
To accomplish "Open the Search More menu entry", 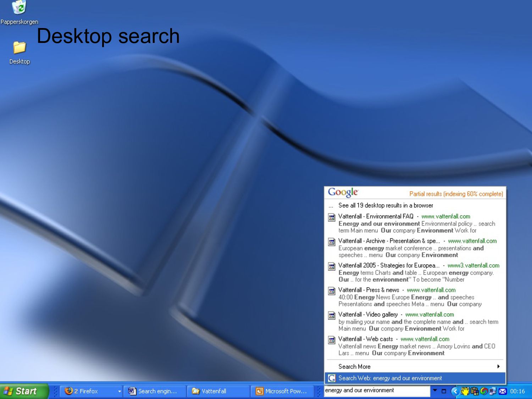I will [415, 366].
